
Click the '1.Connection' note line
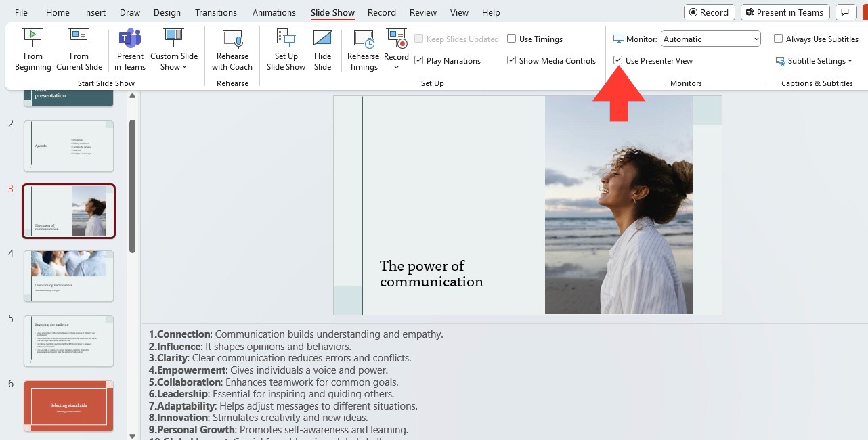(296, 334)
